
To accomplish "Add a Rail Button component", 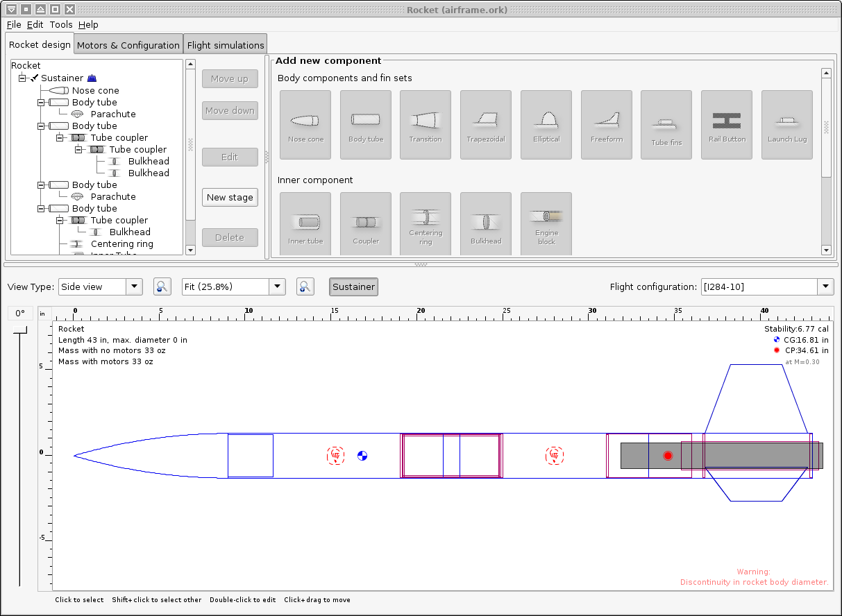I will [x=727, y=125].
